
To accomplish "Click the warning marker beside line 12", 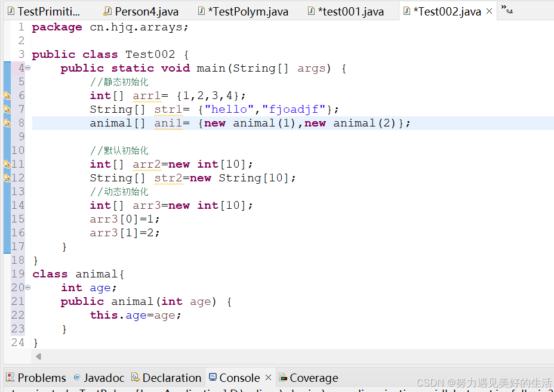I will (7, 178).
